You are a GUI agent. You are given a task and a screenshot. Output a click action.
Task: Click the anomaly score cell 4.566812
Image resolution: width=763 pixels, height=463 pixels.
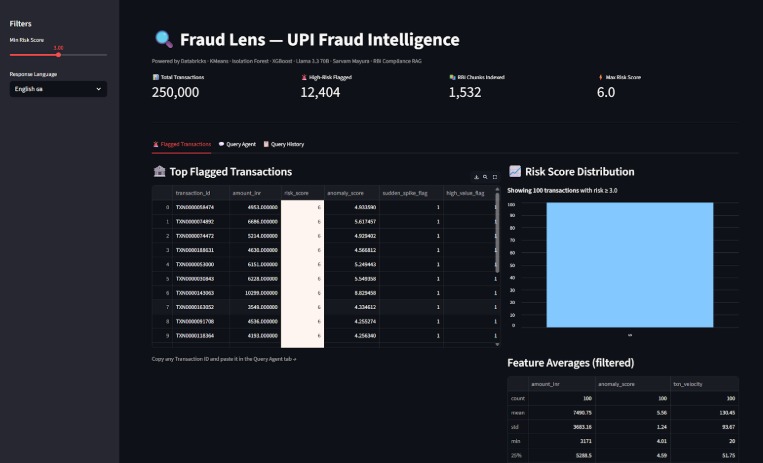(x=351, y=250)
